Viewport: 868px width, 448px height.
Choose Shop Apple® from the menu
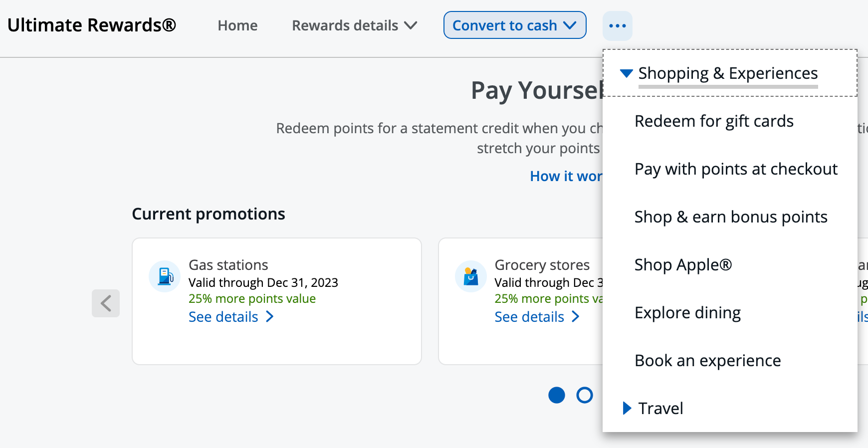[683, 265]
